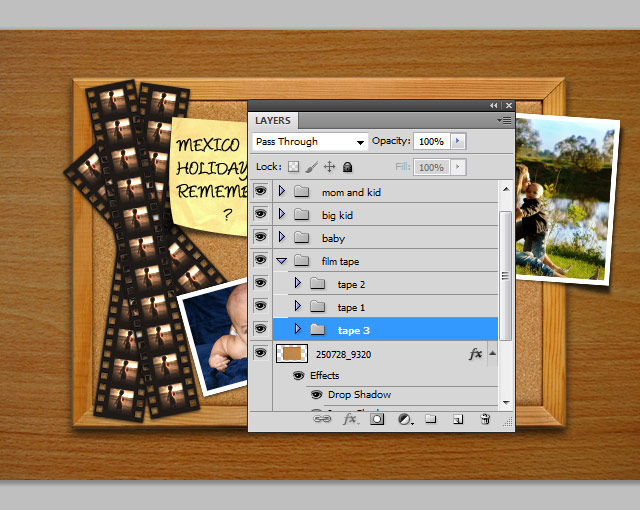Viewport: 640px width, 510px height.
Task: Click the link layers icon
Action: tap(323, 420)
